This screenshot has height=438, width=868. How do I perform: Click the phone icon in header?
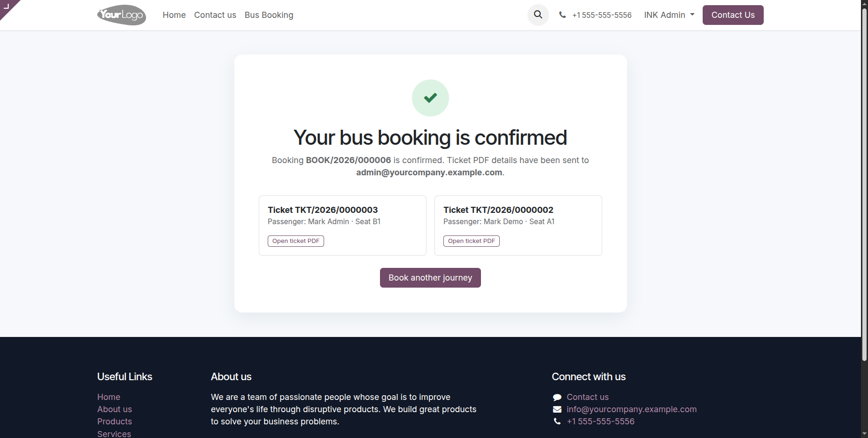(562, 15)
